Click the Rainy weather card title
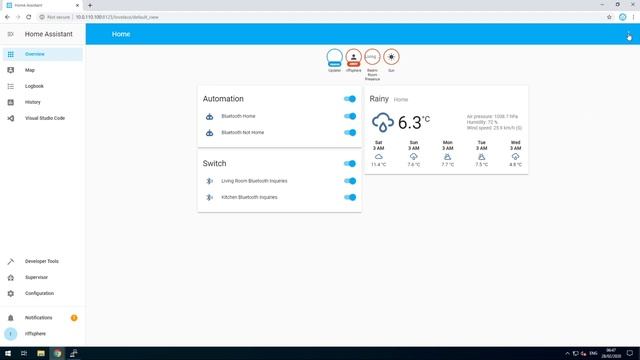Screen dimensions: 640x360 [379, 99]
